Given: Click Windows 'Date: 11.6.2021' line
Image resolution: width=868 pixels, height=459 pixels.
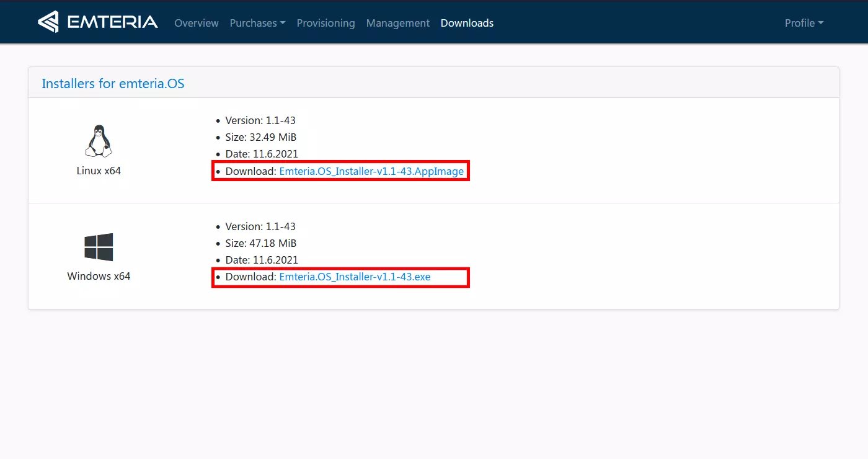Looking at the screenshot, I should [262, 260].
